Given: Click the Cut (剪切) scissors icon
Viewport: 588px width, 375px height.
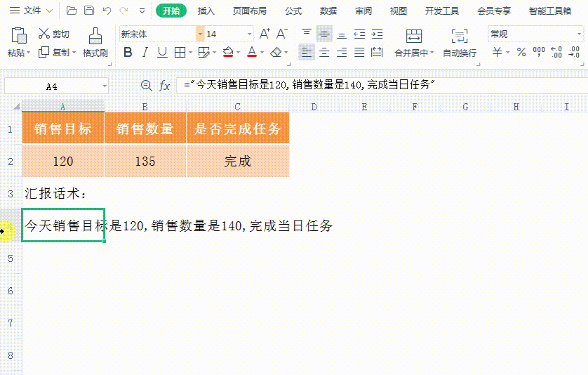Looking at the screenshot, I should point(44,34).
